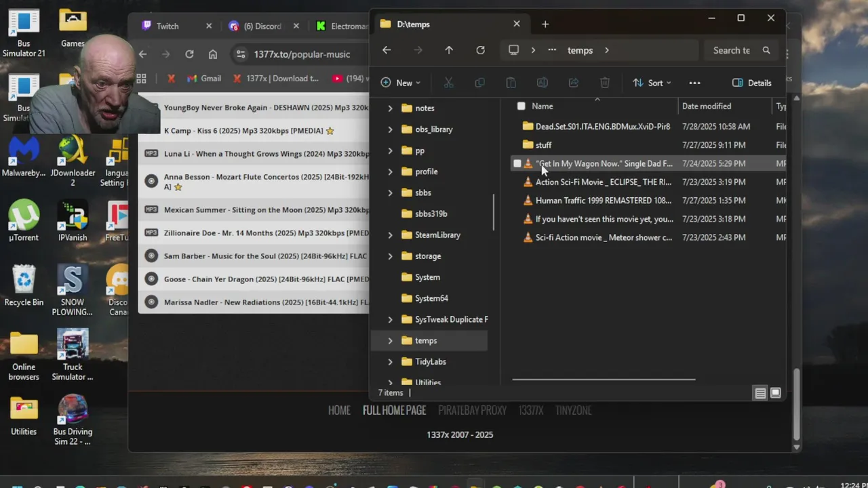Image resolution: width=868 pixels, height=488 pixels.
Task: Check the box for Get In My Wagon Now file
Action: pos(517,163)
